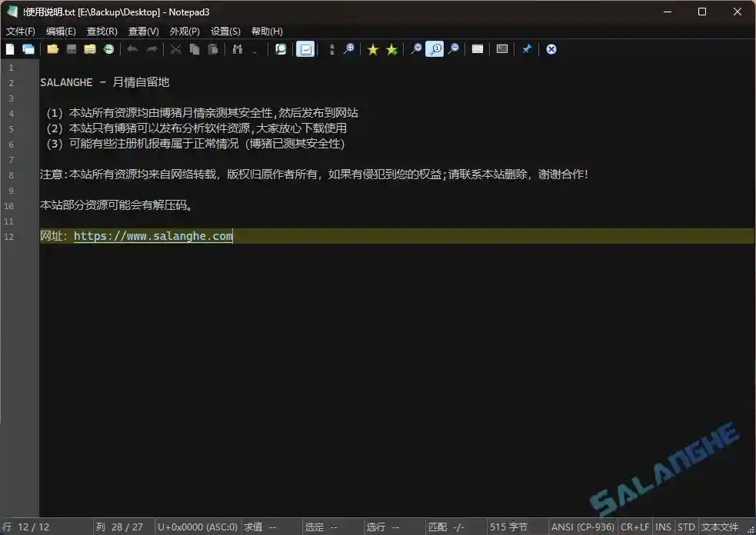The image size is (756, 535).
Task: Cut the selected text
Action: click(x=175, y=49)
